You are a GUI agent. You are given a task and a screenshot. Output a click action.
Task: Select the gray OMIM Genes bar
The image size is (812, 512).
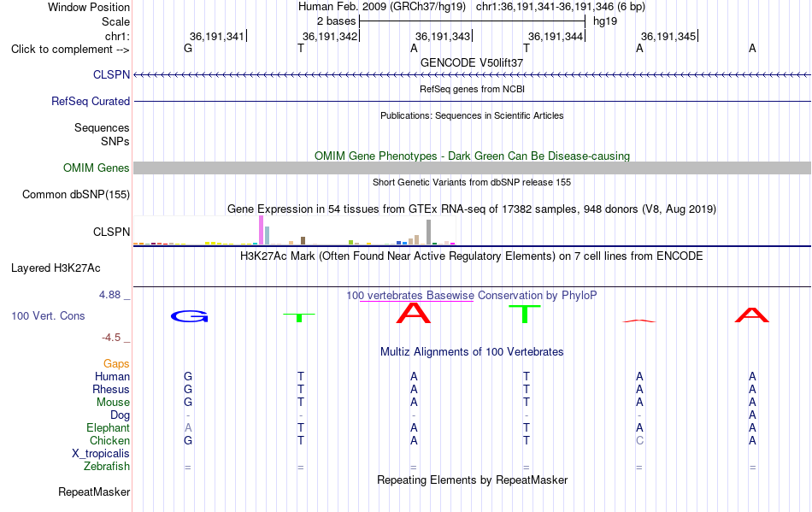(x=472, y=168)
